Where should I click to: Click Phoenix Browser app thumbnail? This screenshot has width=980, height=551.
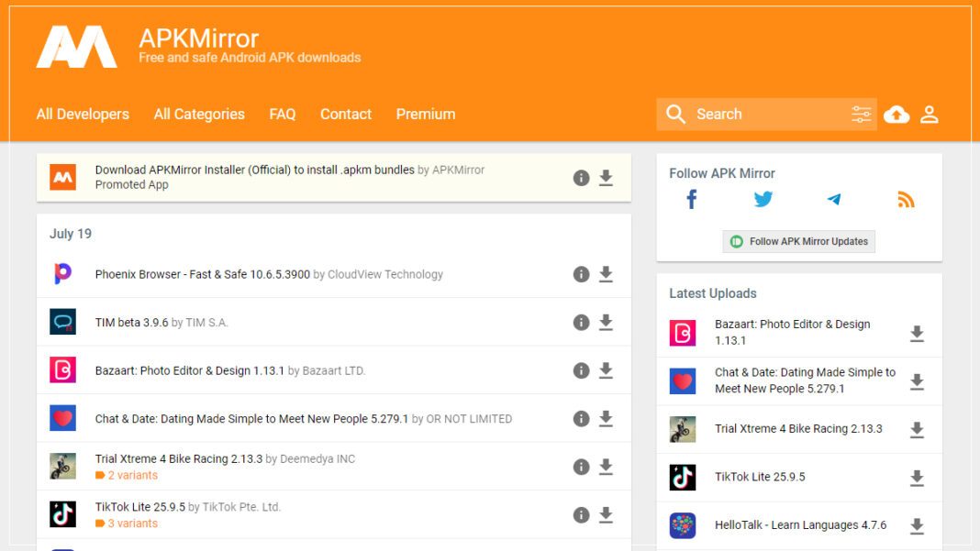62,273
